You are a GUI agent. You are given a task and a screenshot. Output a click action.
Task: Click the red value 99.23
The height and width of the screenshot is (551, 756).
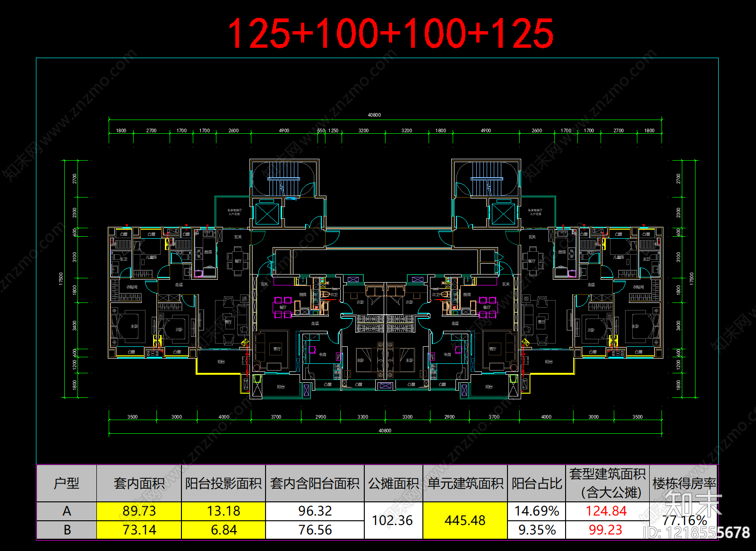(606, 530)
